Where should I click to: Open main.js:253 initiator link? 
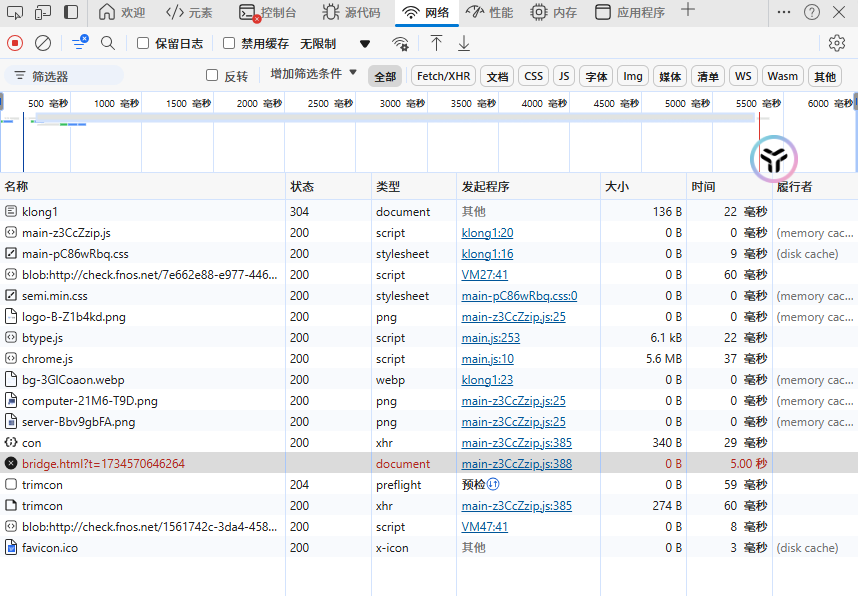490,338
